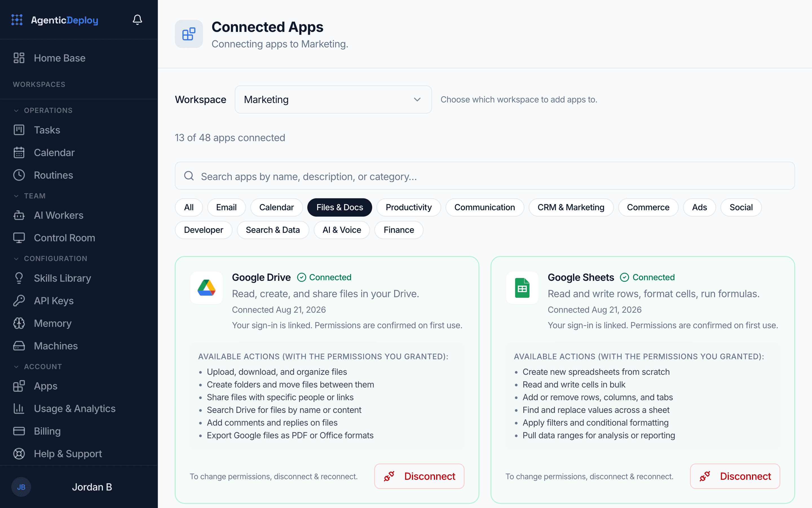Viewport: 812px width, 508px height.
Task: Open Home Base from sidebar
Action: (x=60, y=58)
